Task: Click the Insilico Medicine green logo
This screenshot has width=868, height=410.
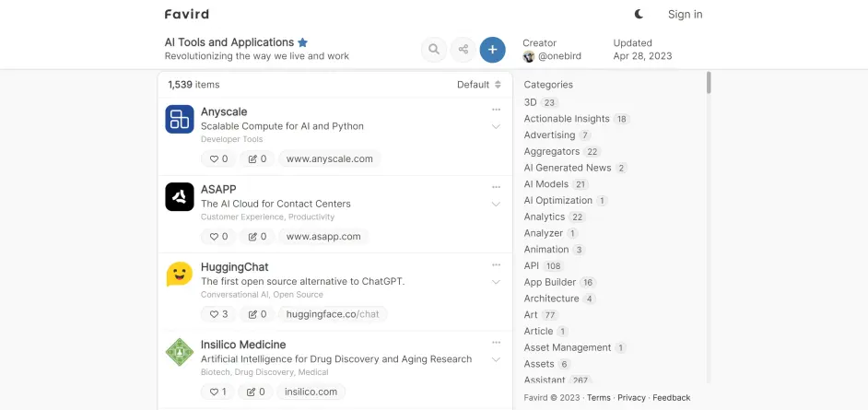Action: point(180,352)
